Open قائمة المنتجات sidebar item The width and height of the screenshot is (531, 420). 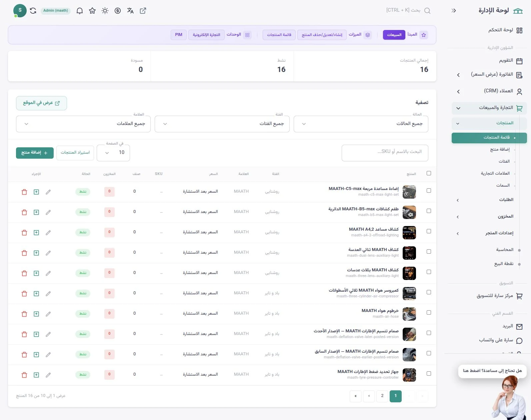click(489, 138)
